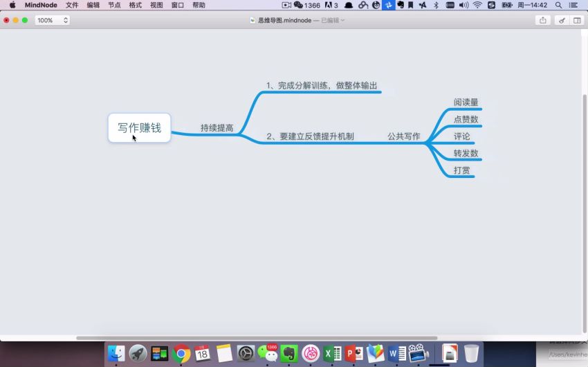588x367 pixels.
Task: Select the 评论 node
Action: [461, 136]
